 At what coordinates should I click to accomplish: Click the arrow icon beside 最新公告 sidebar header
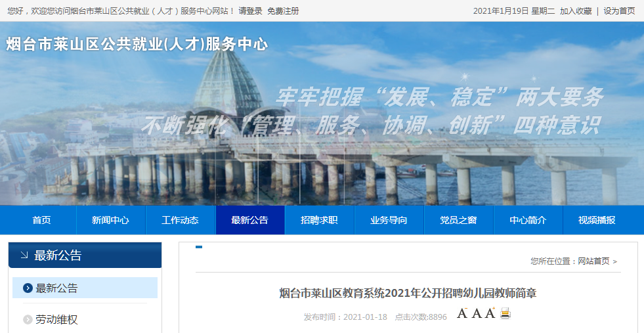(24, 255)
